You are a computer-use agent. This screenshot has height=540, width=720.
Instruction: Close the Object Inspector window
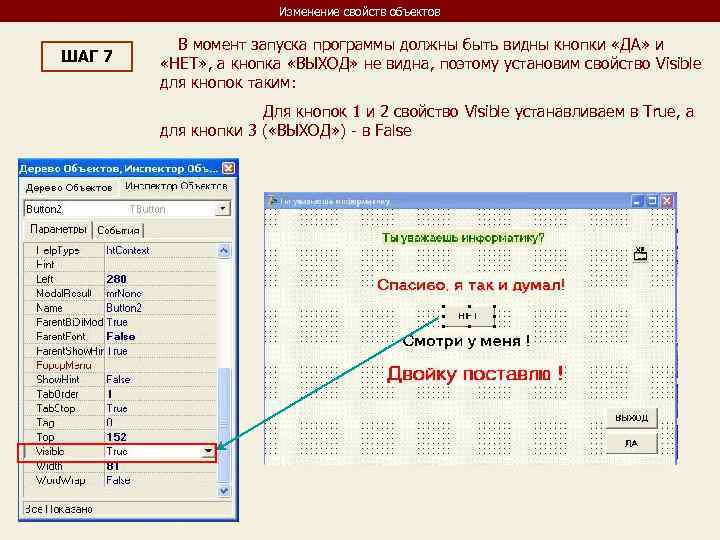click(x=228, y=169)
